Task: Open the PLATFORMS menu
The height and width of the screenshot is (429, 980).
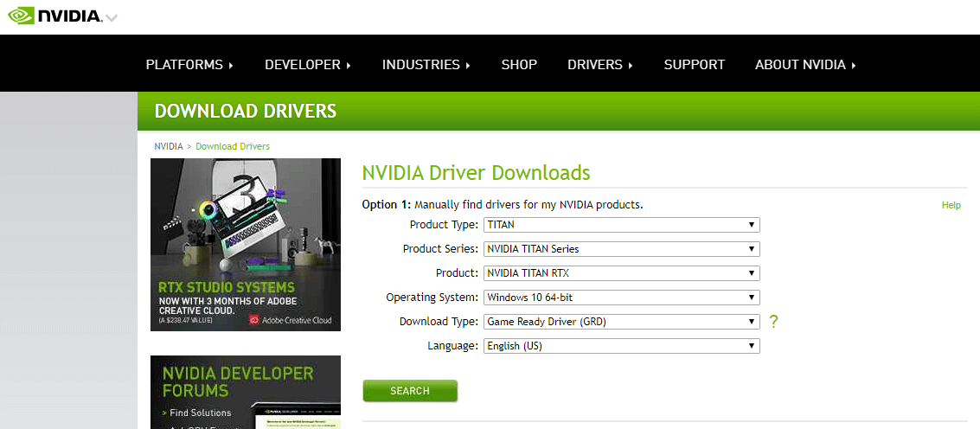Action: (189, 64)
